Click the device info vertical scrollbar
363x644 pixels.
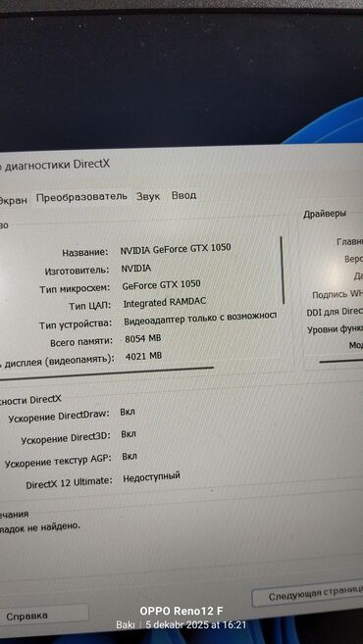point(283,270)
